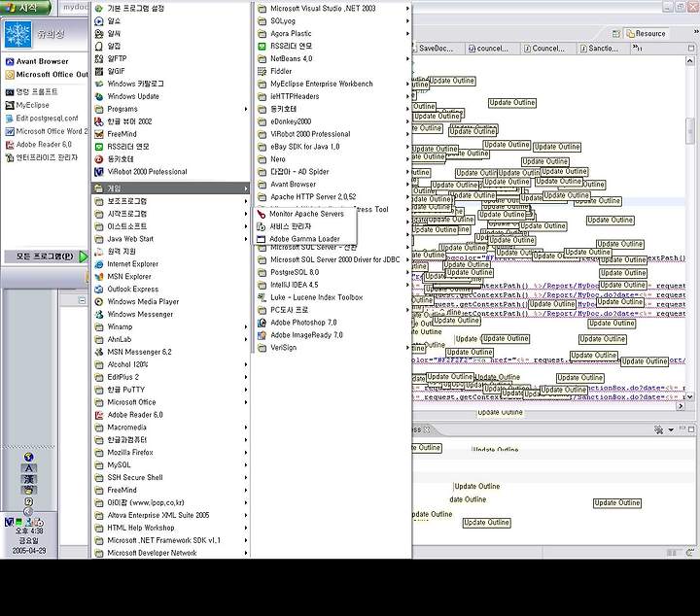Screen dimensions: 700x616
Task: Open NetBeans 4.0 submenu
Action: (x=332, y=58)
